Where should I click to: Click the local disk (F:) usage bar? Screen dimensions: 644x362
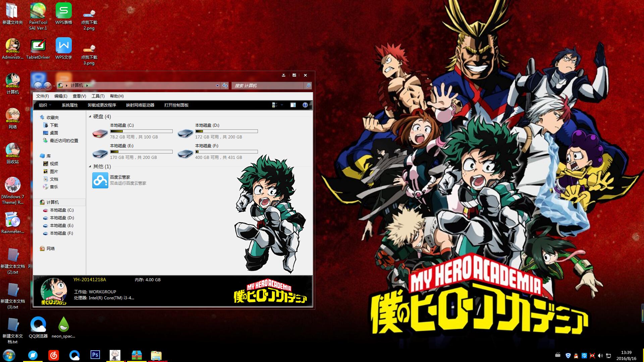coord(226,152)
